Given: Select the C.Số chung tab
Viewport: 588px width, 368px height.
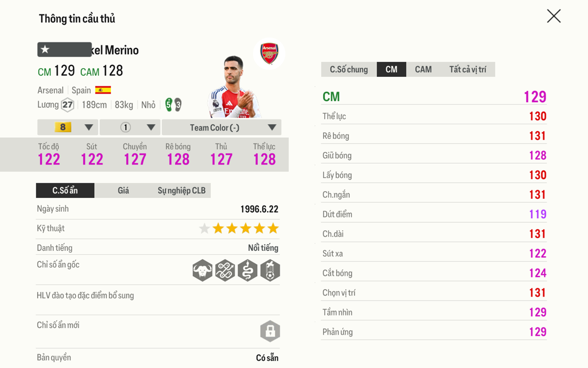Looking at the screenshot, I should (349, 70).
